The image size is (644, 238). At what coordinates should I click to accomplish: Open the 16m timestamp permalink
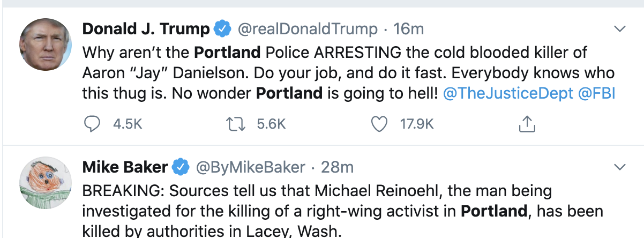pyautogui.click(x=408, y=29)
